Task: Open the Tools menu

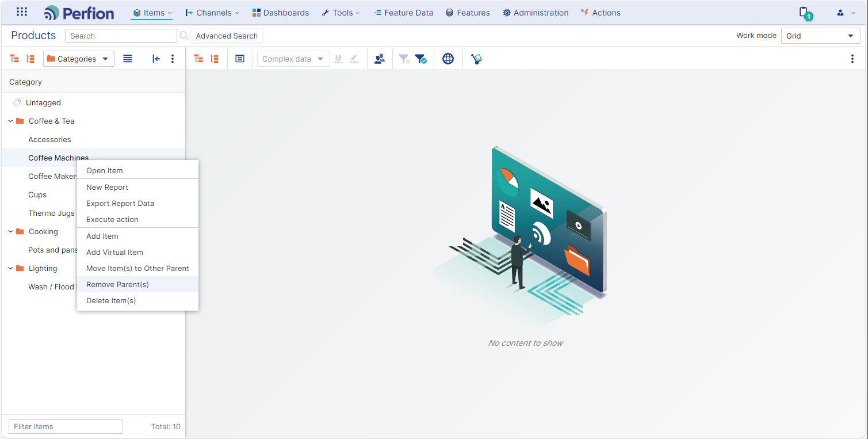Action: click(341, 13)
